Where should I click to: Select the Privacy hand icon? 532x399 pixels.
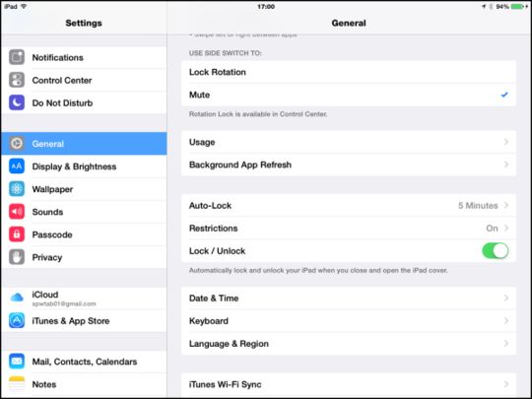coord(17,257)
